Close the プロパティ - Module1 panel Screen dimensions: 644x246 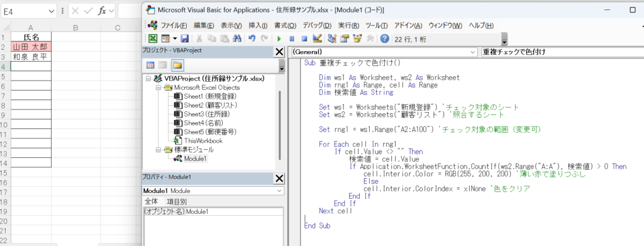pos(279,178)
